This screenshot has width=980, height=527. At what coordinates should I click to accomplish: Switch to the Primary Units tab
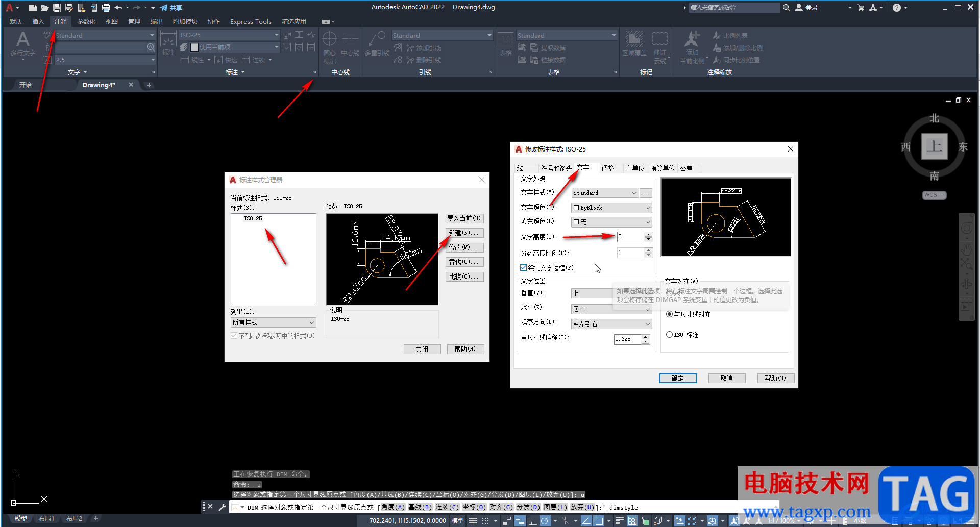[635, 168]
